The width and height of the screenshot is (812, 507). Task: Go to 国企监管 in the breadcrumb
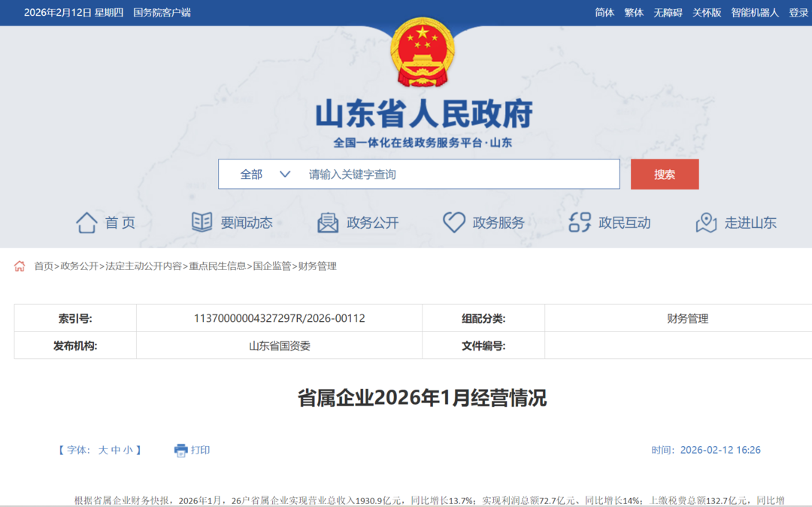271,266
